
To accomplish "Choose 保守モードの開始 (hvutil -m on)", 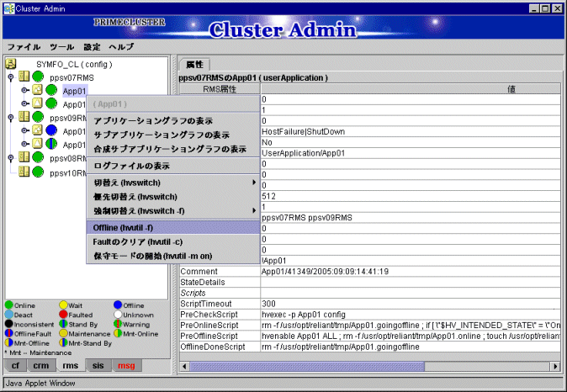I will tap(173, 256).
